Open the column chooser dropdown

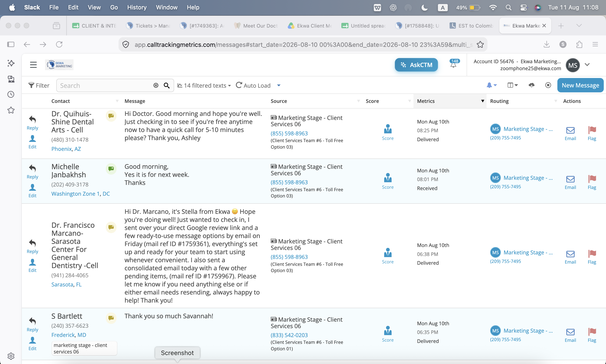click(x=512, y=85)
